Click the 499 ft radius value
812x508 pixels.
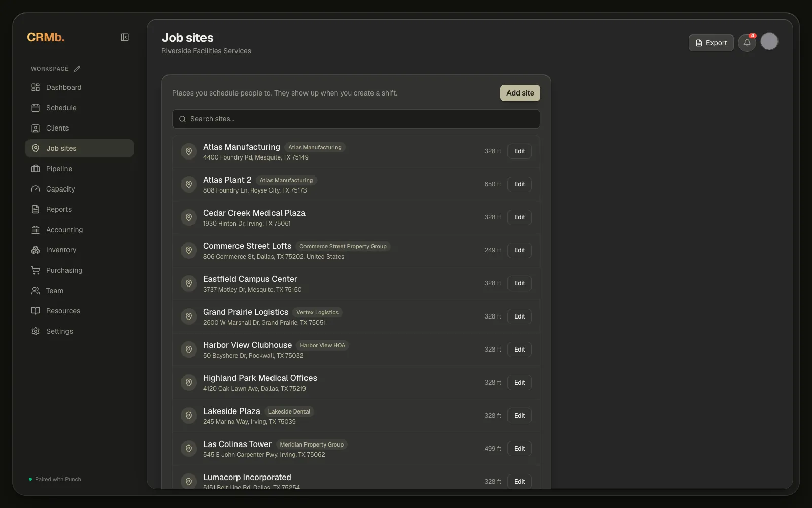click(x=493, y=449)
